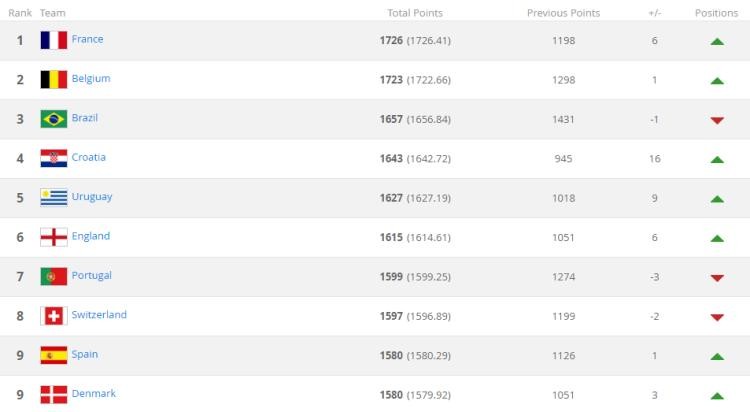
Task: Click the England flag icon
Action: tap(53, 237)
